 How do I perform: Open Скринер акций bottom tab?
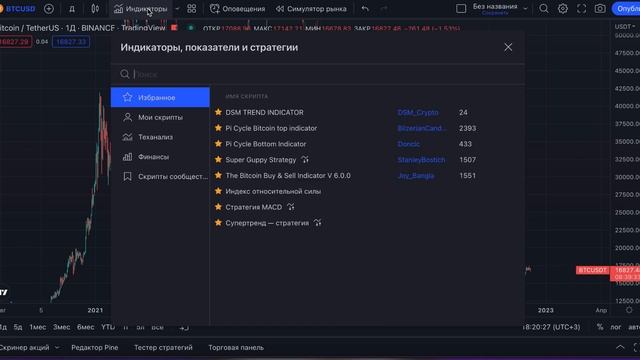pos(24,348)
